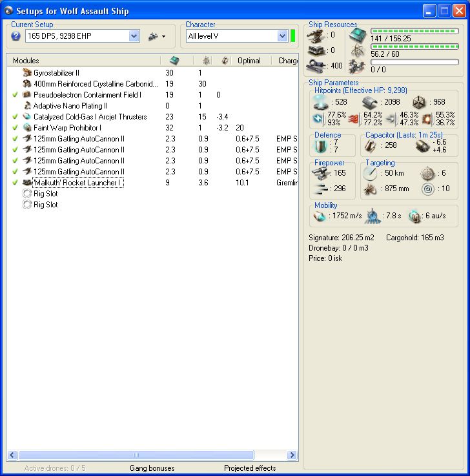Open the Character dropdown arrow
Image resolution: width=470 pixels, height=476 pixels.
coord(283,36)
